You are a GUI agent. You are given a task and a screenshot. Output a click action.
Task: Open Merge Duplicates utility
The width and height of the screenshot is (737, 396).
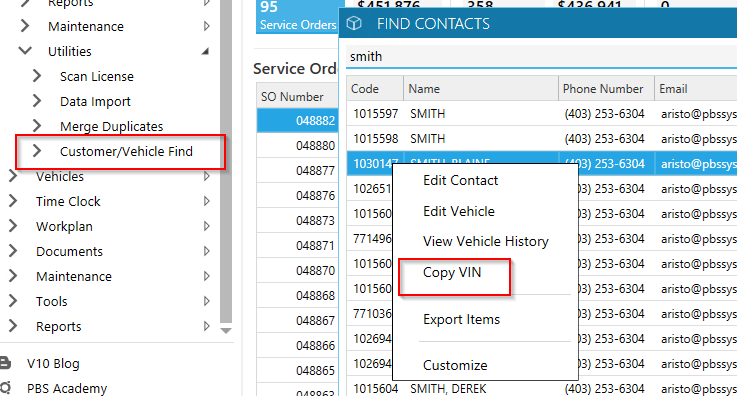tap(111, 126)
